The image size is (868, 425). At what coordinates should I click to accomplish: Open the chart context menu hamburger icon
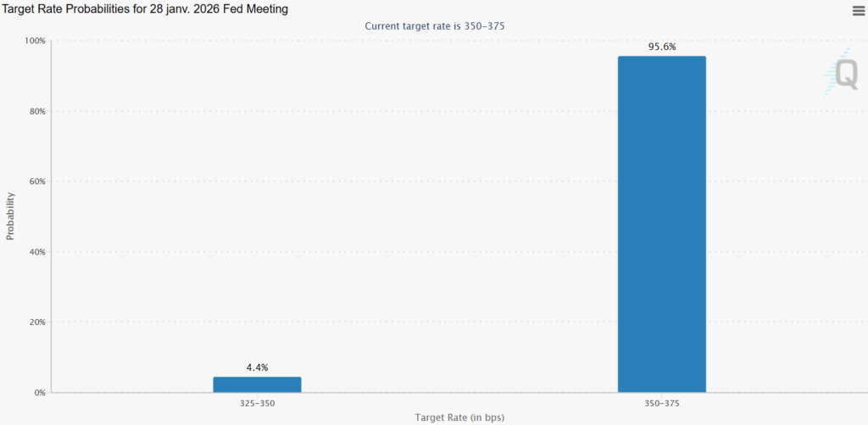pos(858,10)
